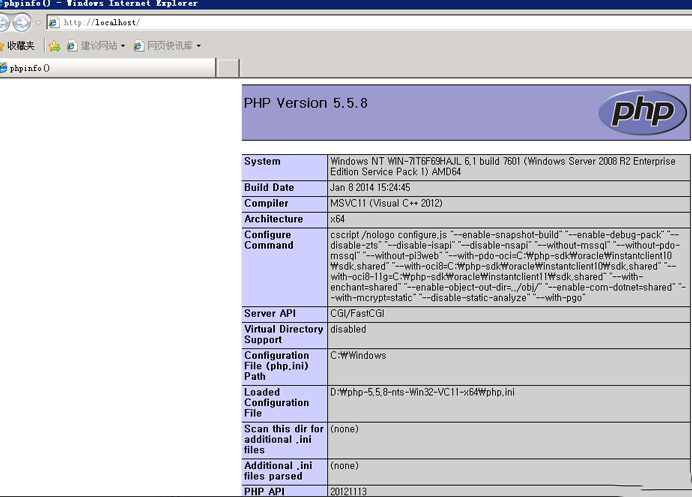
Task: Click the add-to-favorites star icon
Action: (55, 45)
